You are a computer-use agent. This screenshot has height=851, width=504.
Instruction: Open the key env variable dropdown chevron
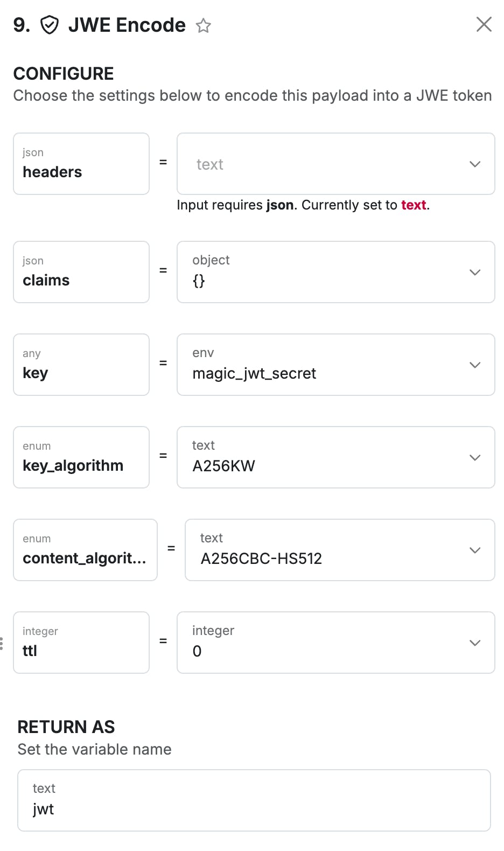(474, 365)
